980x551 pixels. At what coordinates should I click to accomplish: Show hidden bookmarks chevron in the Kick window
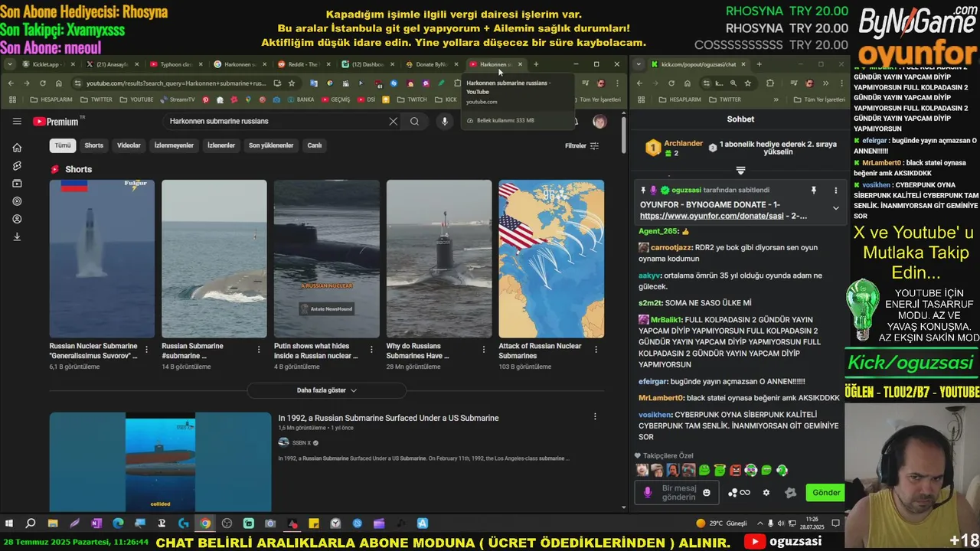pyautogui.click(x=776, y=99)
